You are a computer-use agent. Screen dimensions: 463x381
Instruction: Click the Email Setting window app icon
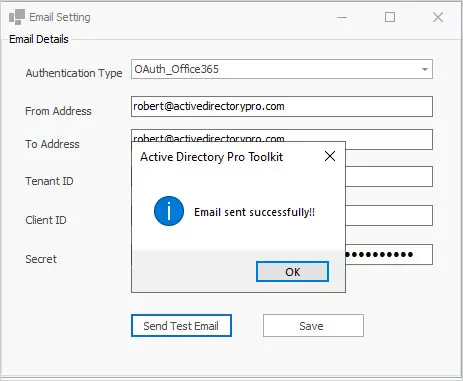(17, 17)
